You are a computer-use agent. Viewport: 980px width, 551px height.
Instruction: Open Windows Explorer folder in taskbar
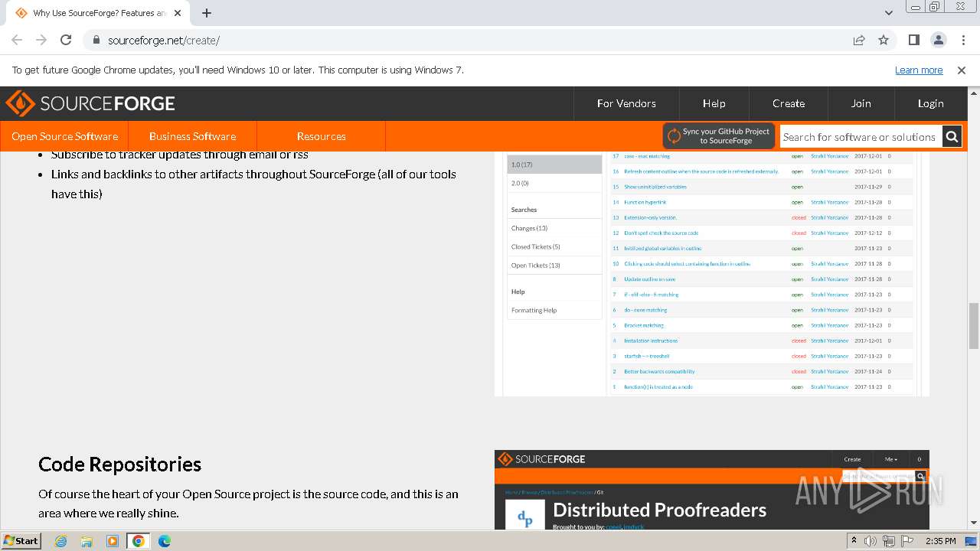[87, 541]
